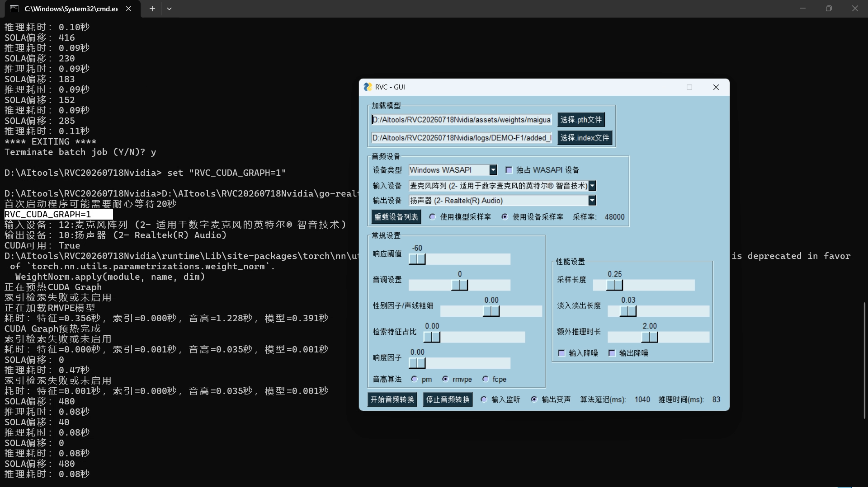Click the 选择.index文件 button

[585, 138]
